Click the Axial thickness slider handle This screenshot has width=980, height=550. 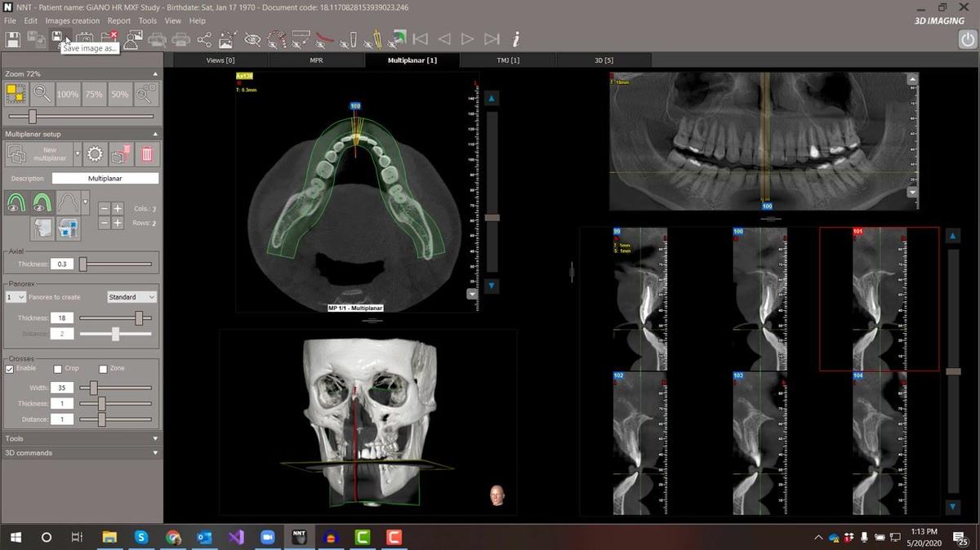coord(83,264)
